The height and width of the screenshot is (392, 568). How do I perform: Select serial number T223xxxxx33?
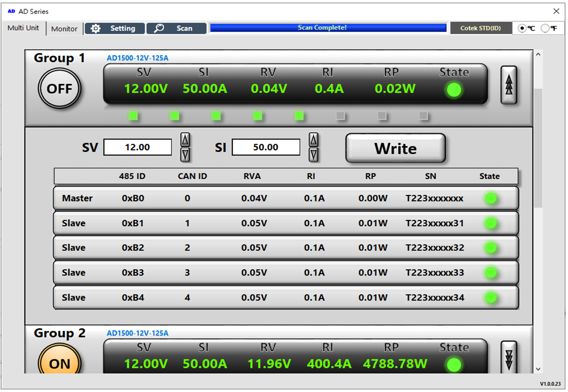(435, 272)
